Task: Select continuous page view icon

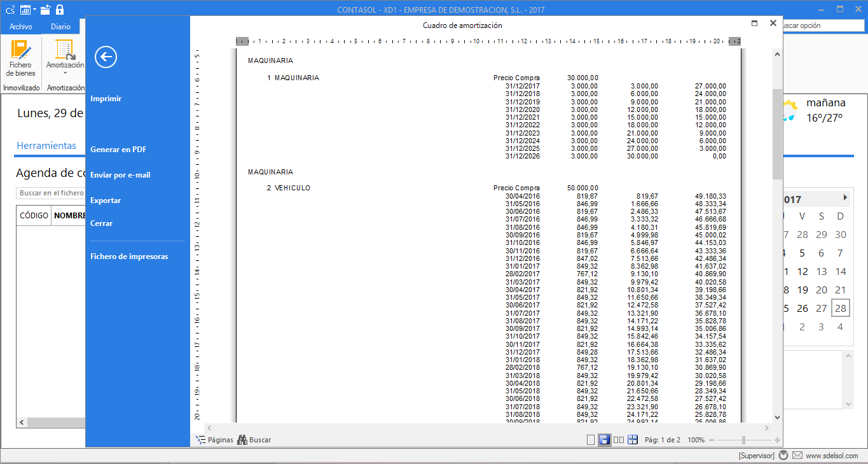Action: coord(605,440)
